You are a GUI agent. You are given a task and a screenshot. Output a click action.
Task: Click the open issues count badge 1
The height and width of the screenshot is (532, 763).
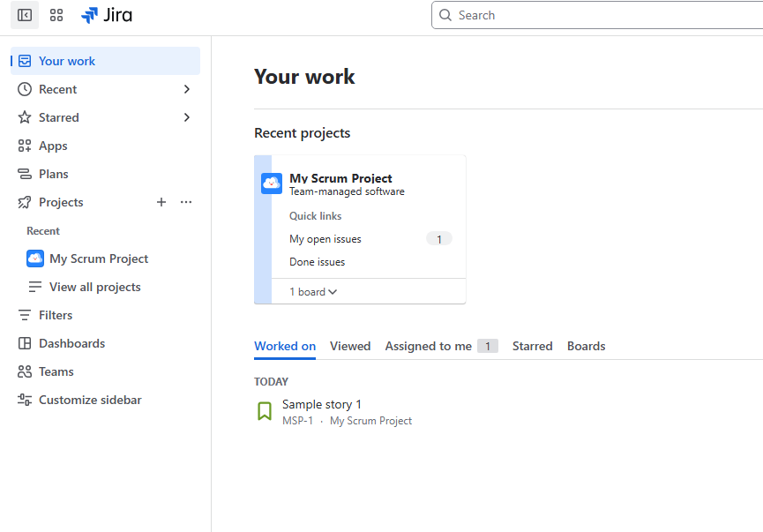click(439, 239)
